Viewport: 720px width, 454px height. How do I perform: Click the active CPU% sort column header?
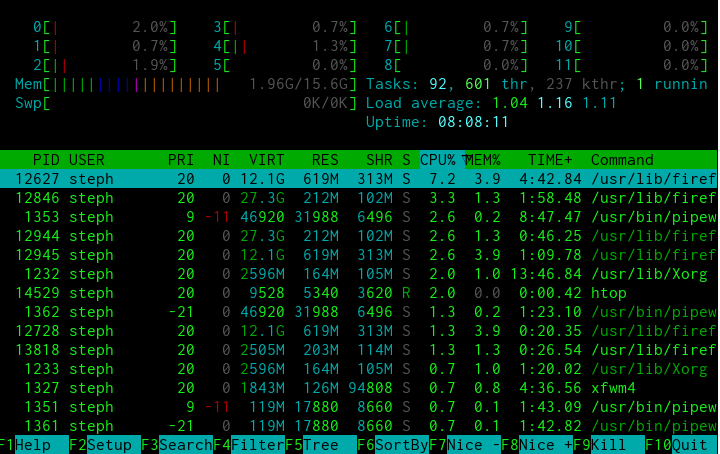click(x=442, y=160)
